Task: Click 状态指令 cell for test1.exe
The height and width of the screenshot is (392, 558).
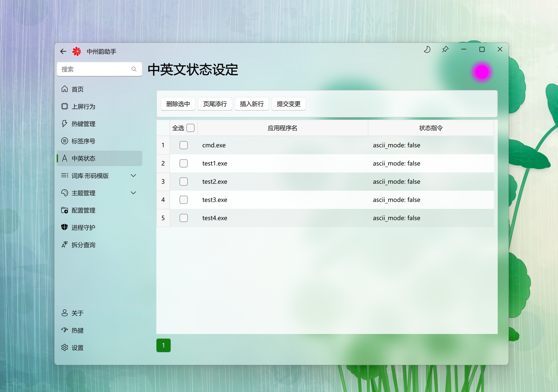Action: tap(396, 163)
